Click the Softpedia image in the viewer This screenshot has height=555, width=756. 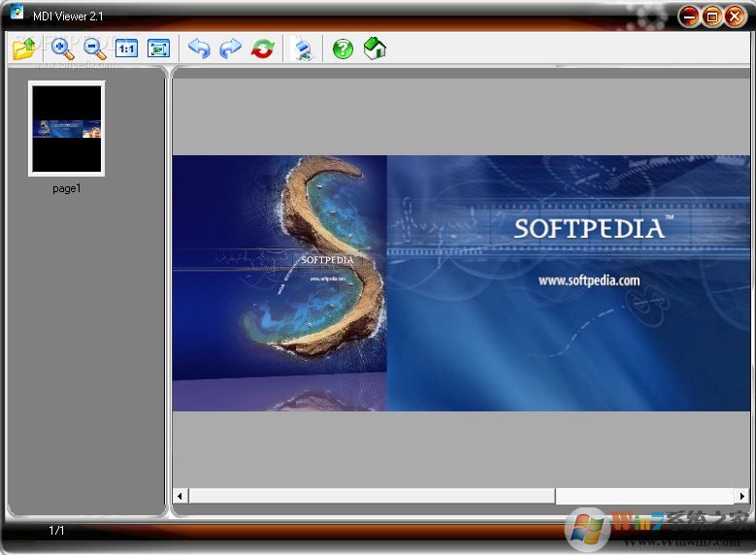461,282
